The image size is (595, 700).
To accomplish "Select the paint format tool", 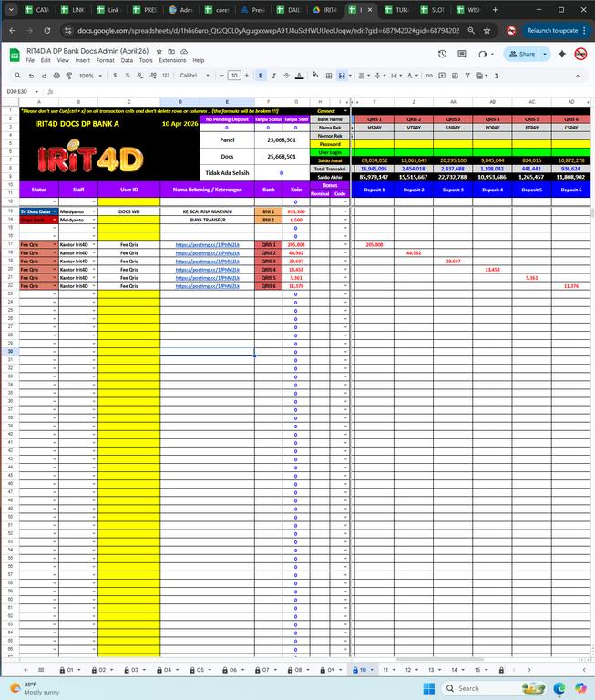I will 69,76.
